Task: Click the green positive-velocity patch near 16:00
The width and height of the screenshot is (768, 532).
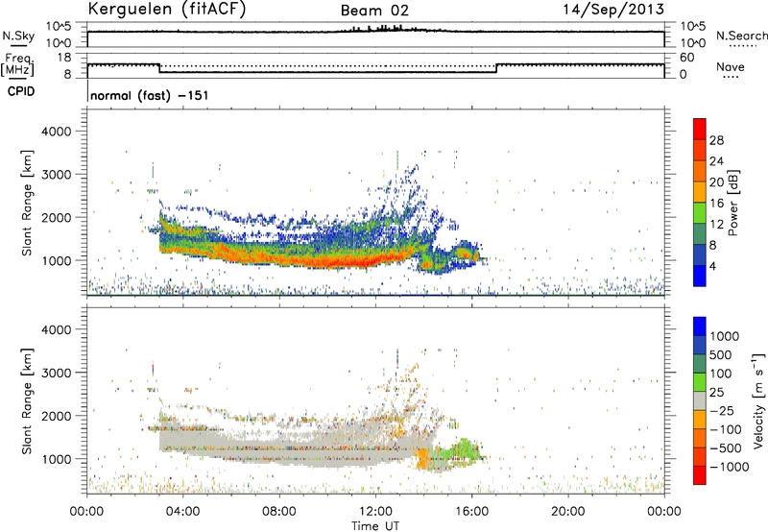Action: [463, 449]
